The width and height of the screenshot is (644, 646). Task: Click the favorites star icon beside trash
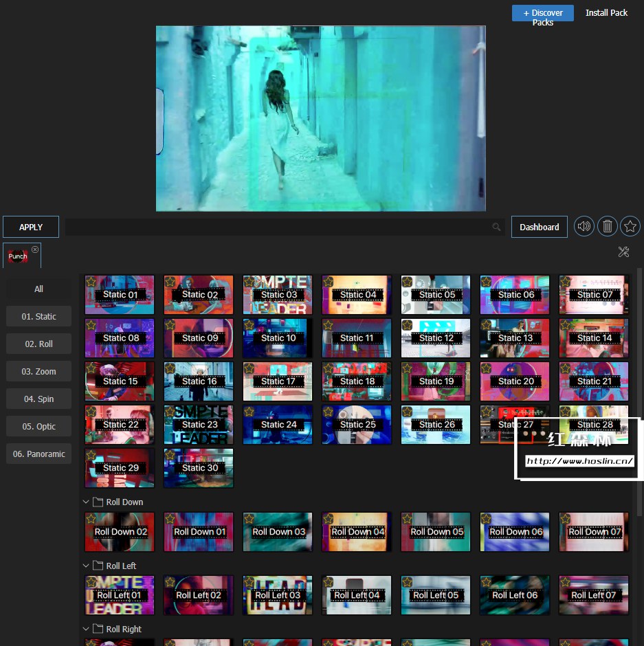(630, 226)
